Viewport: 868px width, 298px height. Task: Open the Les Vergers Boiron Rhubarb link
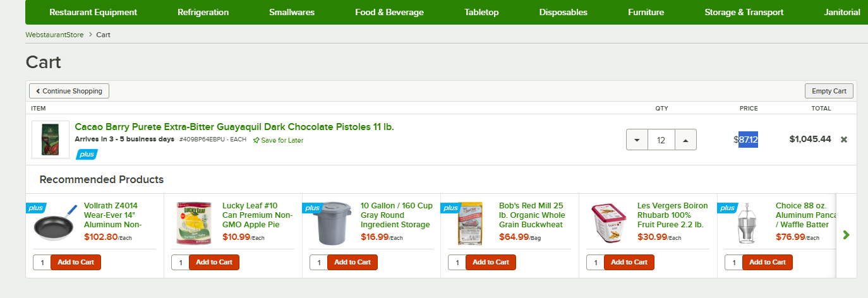pyautogui.click(x=673, y=215)
